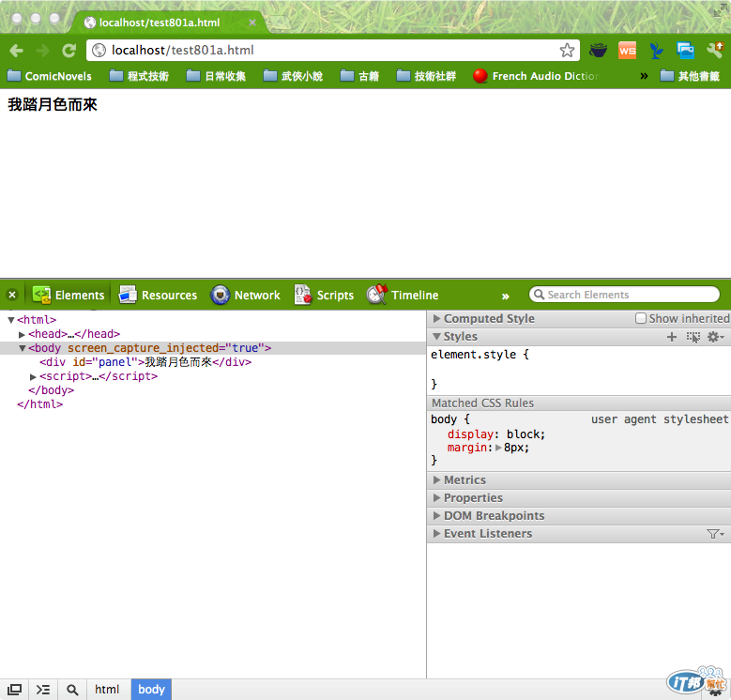731x700 pixels.
Task: Reload the page with refresh icon
Action: tap(69, 51)
